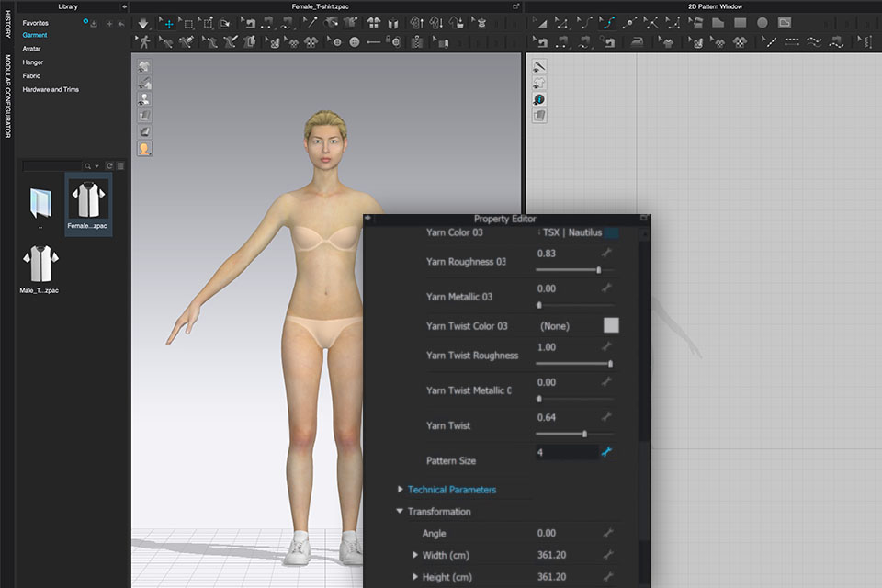Screen dimensions: 882x588
Task: Toggle the orange avatar render style icon
Action: [144, 149]
